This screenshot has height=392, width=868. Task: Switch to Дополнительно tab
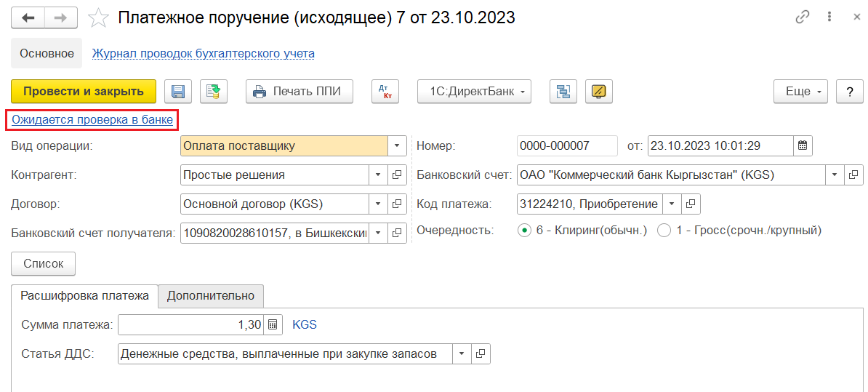point(211,295)
